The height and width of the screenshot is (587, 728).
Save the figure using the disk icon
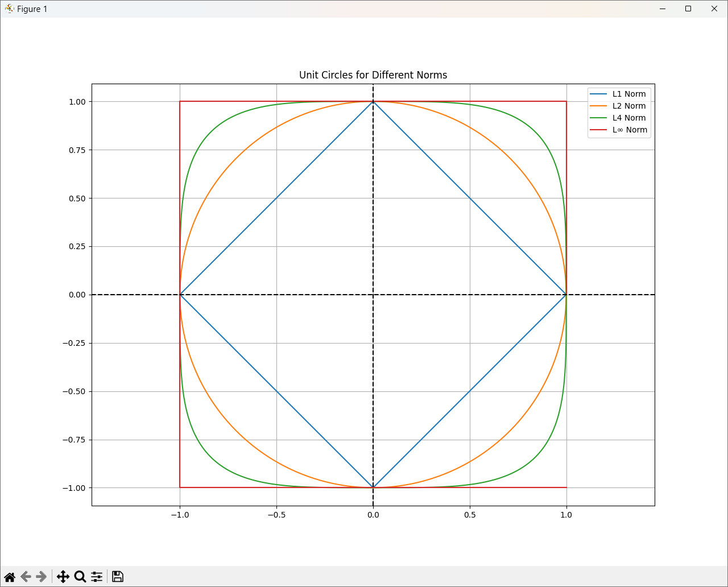[x=118, y=577]
